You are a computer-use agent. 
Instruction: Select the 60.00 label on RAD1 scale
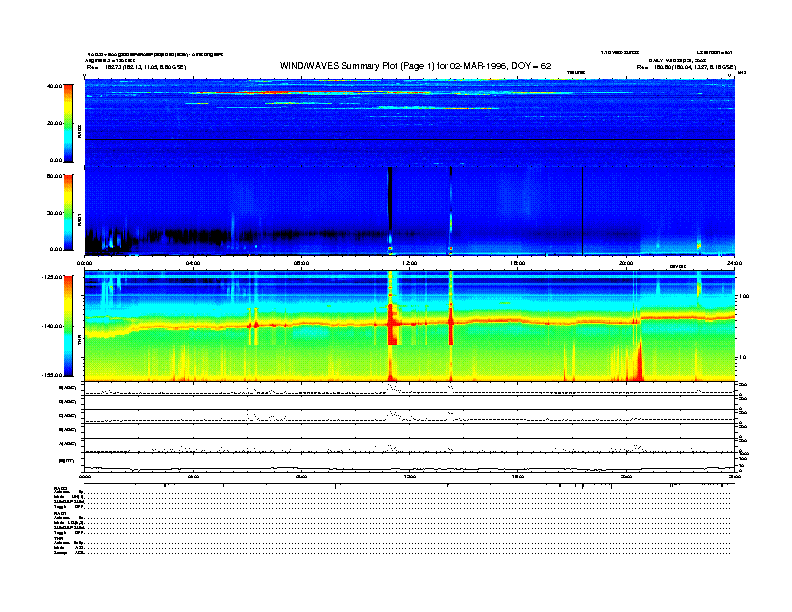[x=54, y=176]
